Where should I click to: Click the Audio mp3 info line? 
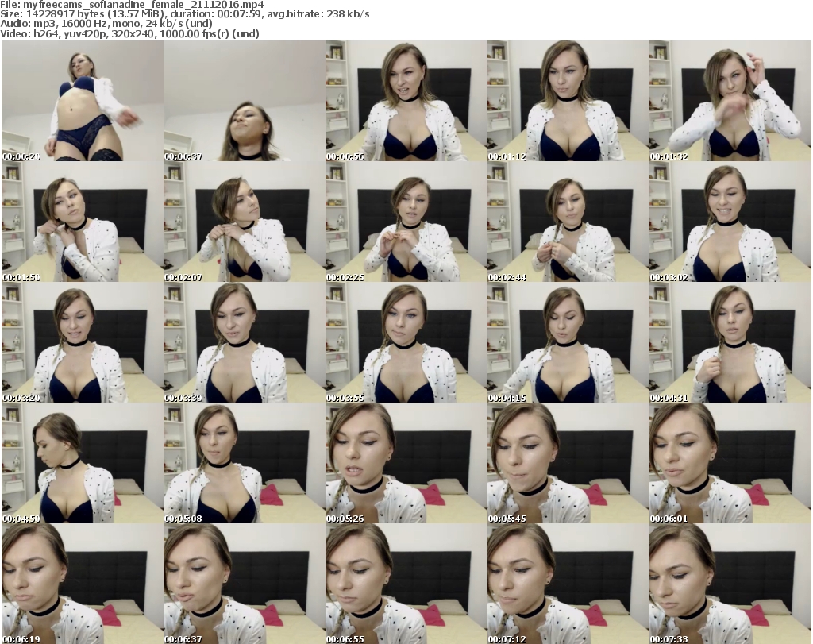coord(106,24)
